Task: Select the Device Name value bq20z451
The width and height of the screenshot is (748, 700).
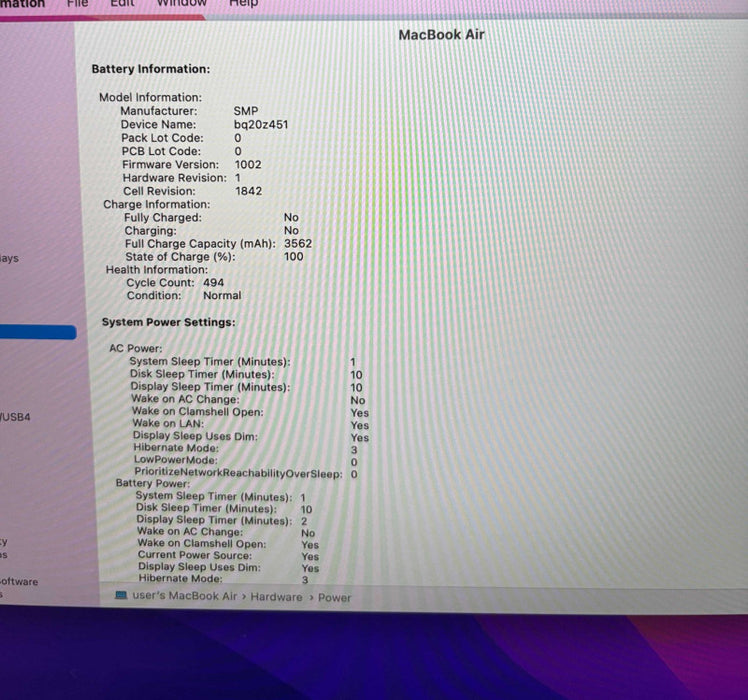Action: pos(261,125)
